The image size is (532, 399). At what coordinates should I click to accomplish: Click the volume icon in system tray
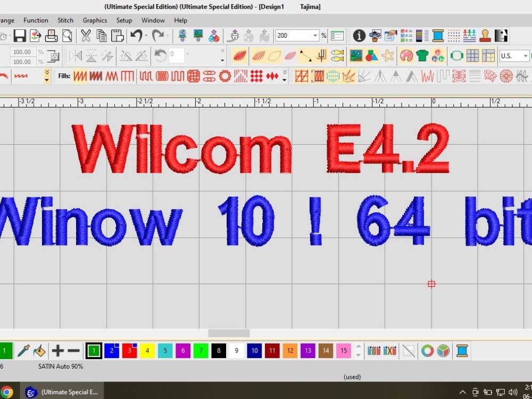coord(513,392)
